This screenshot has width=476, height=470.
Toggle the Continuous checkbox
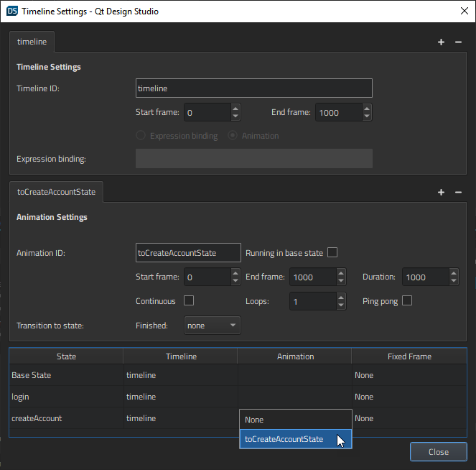pos(189,301)
